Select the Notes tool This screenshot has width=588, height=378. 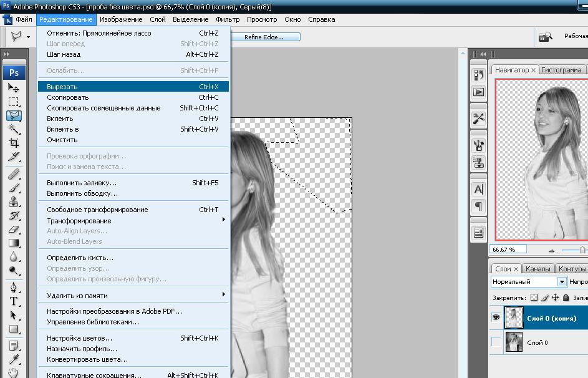[x=14, y=346]
